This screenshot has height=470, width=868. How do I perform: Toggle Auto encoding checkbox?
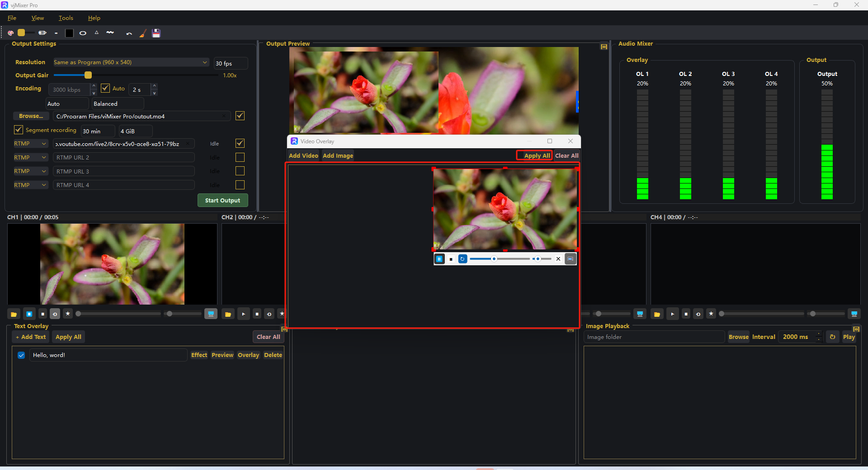click(105, 88)
